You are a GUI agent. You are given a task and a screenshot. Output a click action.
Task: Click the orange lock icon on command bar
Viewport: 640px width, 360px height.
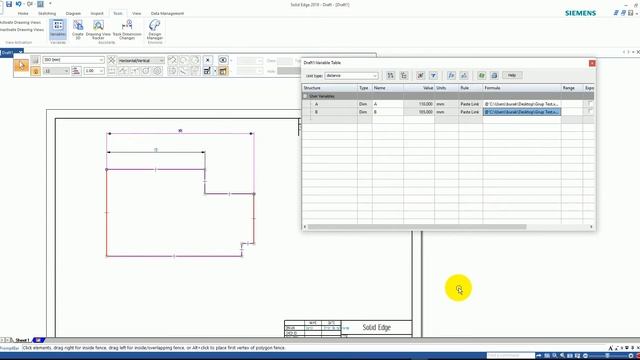(x=36, y=71)
